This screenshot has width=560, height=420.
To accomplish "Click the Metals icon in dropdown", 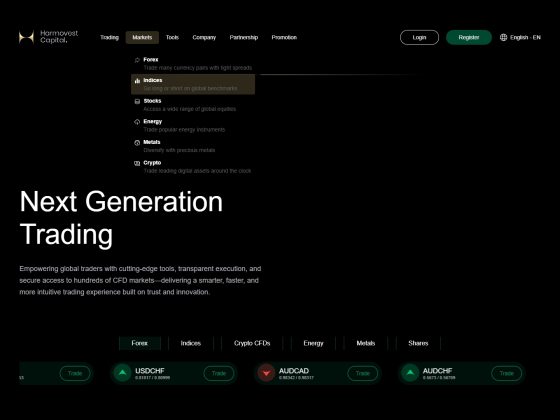I will click(x=137, y=142).
